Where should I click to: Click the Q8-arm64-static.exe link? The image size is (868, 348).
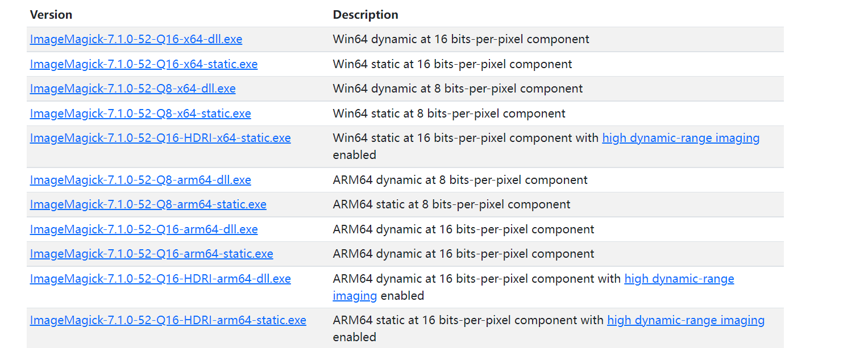(x=148, y=204)
